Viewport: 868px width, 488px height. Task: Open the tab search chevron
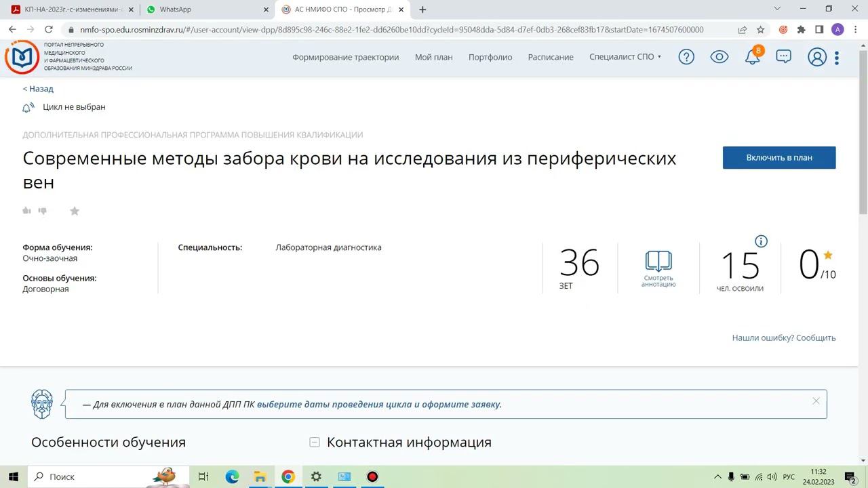pos(778,9)
